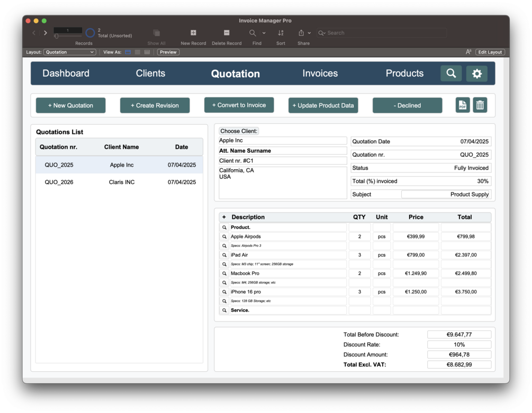Click the Subject field Product Supply
Screen dimensions: 532x413
coord(446,195)
